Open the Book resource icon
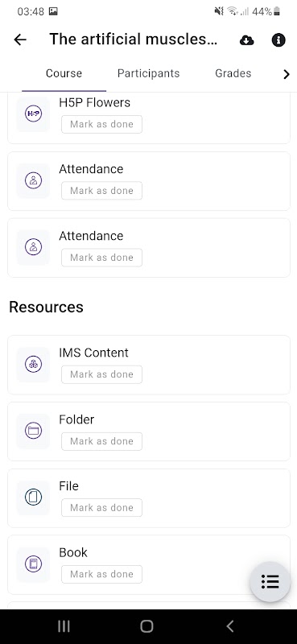Image resolution: width=297 pixels, height=644 pixels. [33, 564]
